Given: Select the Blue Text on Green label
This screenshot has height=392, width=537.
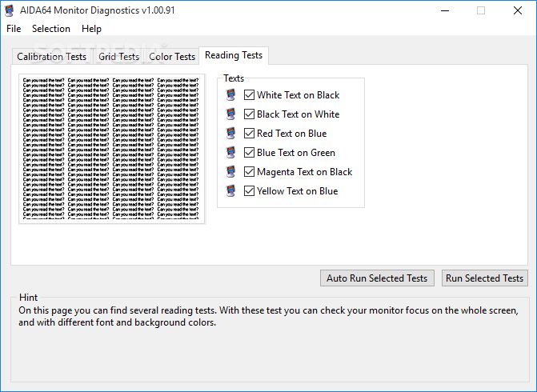Looking at the screenshot, I should tap(296, 152).
